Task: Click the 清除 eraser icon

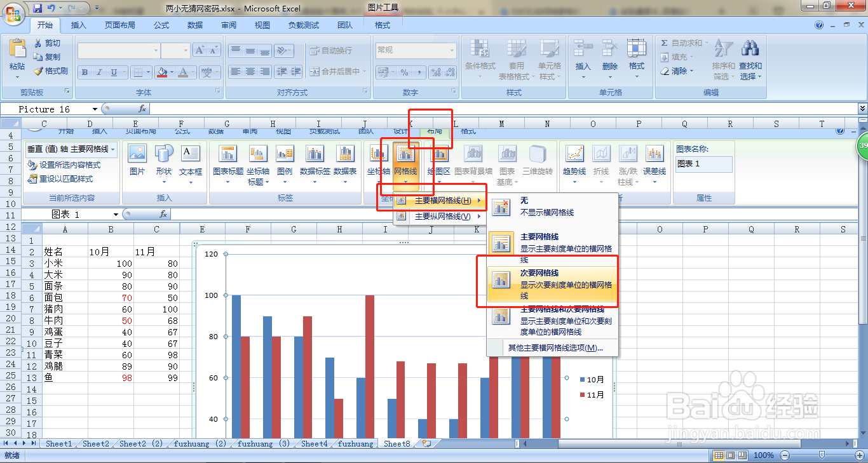Action: [x=665, y=71]
